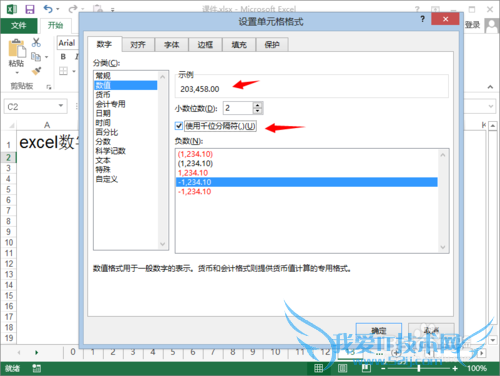Toggle Bold formatting button
This screenshot has width=500, height=376.
pyautogui.click(x=63, y=57)
